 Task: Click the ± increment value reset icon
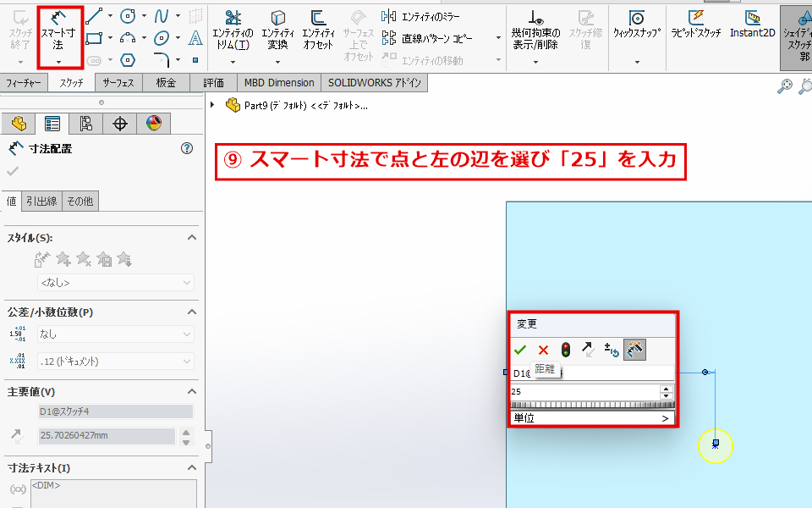pos(611,350)
